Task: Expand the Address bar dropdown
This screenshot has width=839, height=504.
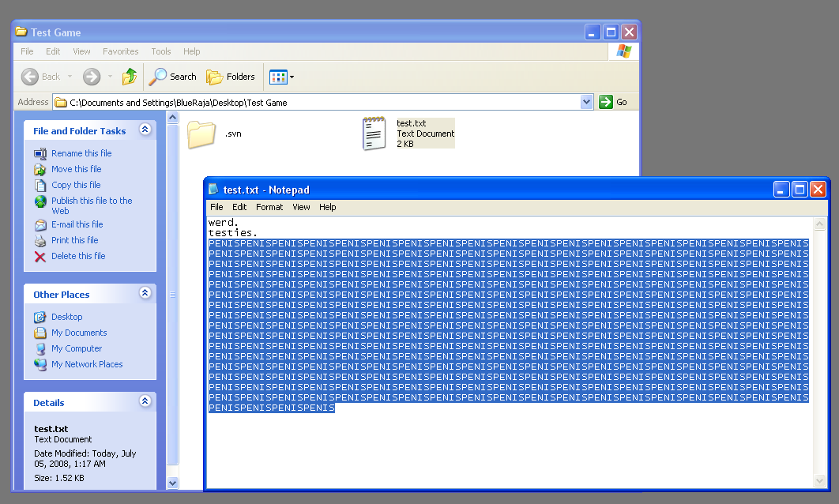Action: coord(586,102)
